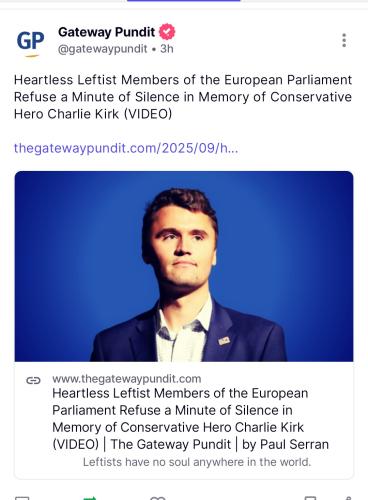Click the post body text above the link
The image size is (368, 500).
pyautogui.click(x=183, y=97)
